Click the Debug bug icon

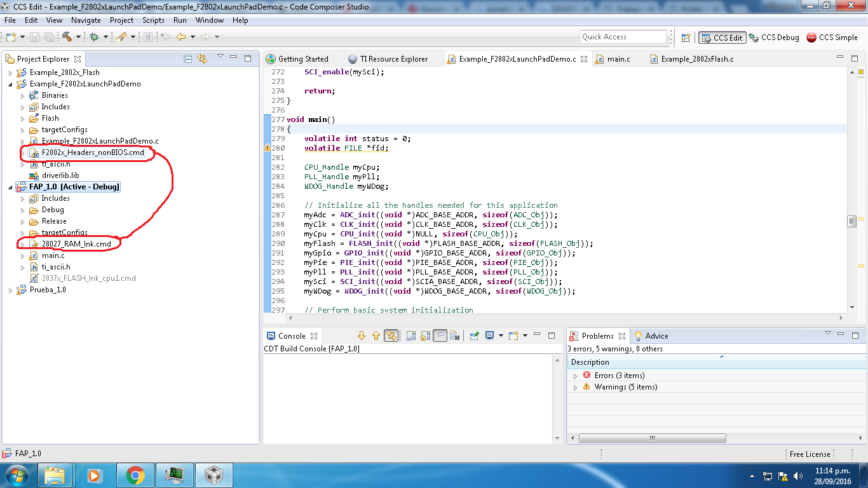tap(94, 37)
